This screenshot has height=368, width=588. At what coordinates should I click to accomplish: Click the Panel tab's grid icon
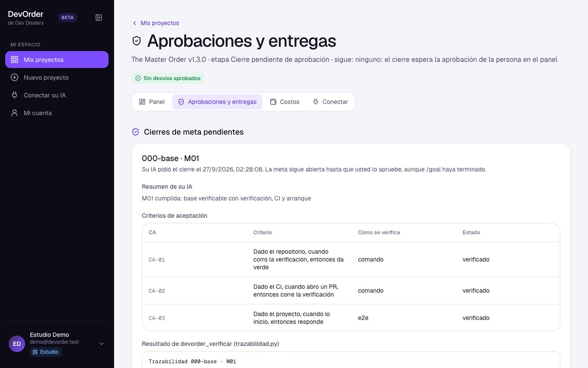(x=142, y=102)
